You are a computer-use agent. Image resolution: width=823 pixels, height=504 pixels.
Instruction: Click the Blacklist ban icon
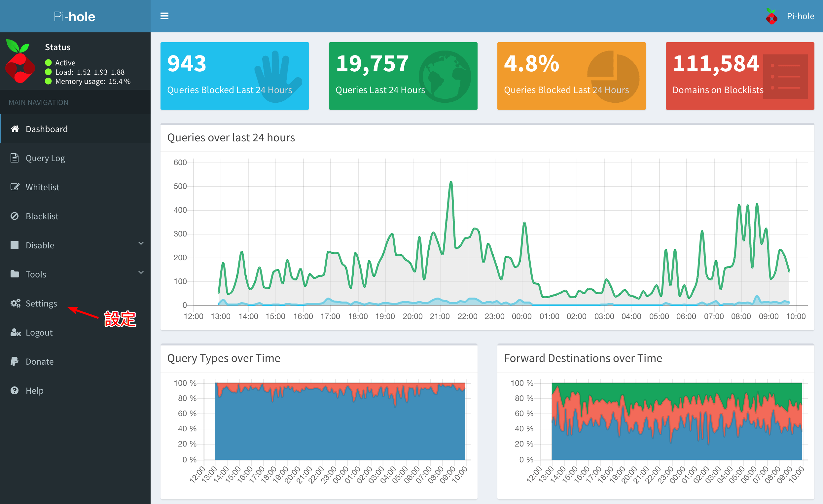[14, 216]
